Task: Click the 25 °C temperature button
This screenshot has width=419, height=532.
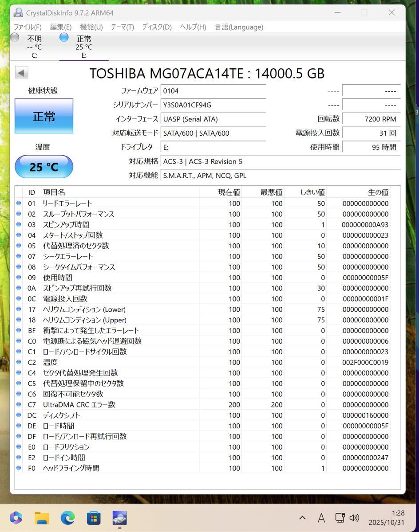Action: (44, 167)
